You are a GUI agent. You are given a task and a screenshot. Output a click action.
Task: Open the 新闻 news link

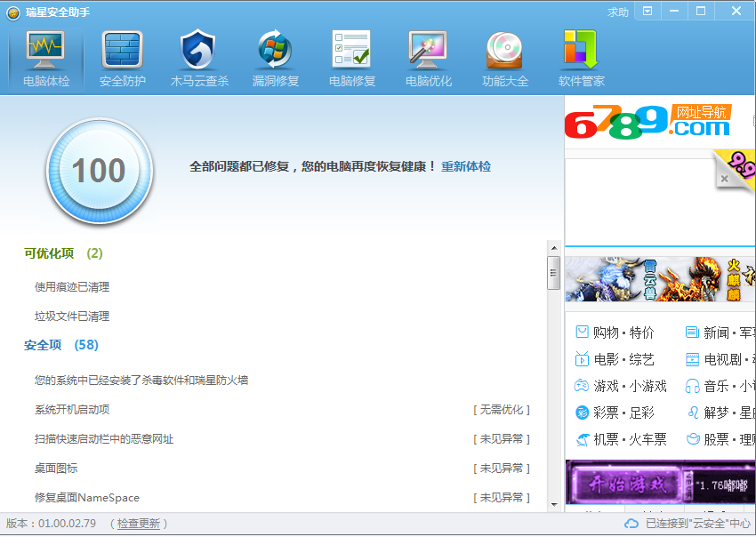(x=716, y=333)
